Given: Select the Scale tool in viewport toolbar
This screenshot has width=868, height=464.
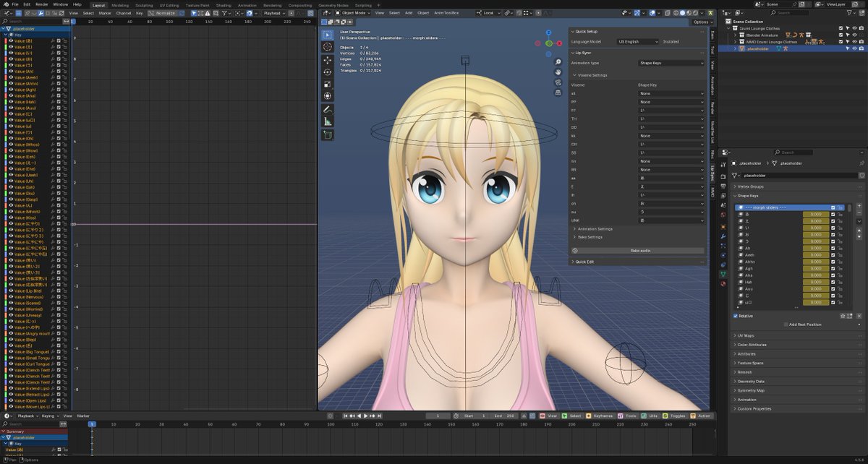Looking at the screenshot, I should click(327, 84).
